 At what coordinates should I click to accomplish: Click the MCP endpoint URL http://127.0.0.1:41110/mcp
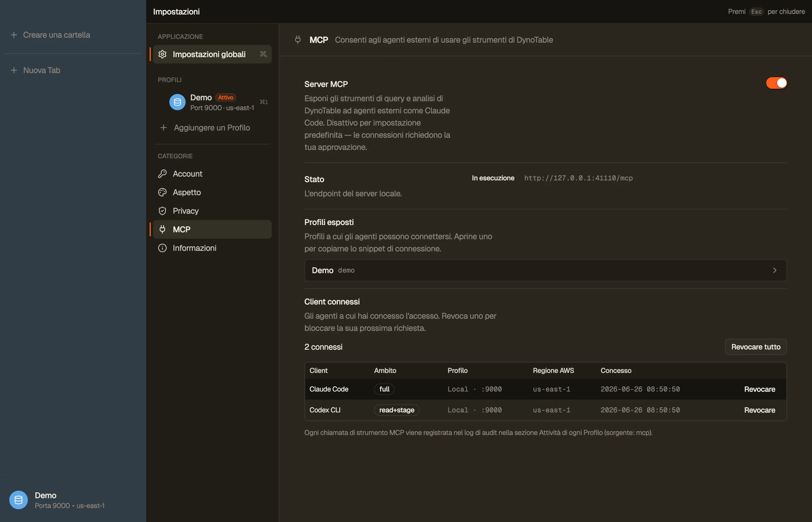[x=578, y=178]
